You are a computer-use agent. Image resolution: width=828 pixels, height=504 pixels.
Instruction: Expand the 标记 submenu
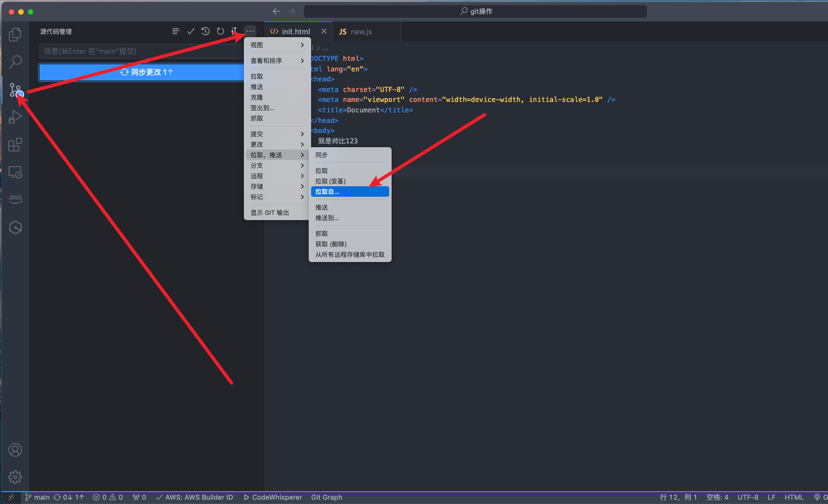tap(277, 197)
